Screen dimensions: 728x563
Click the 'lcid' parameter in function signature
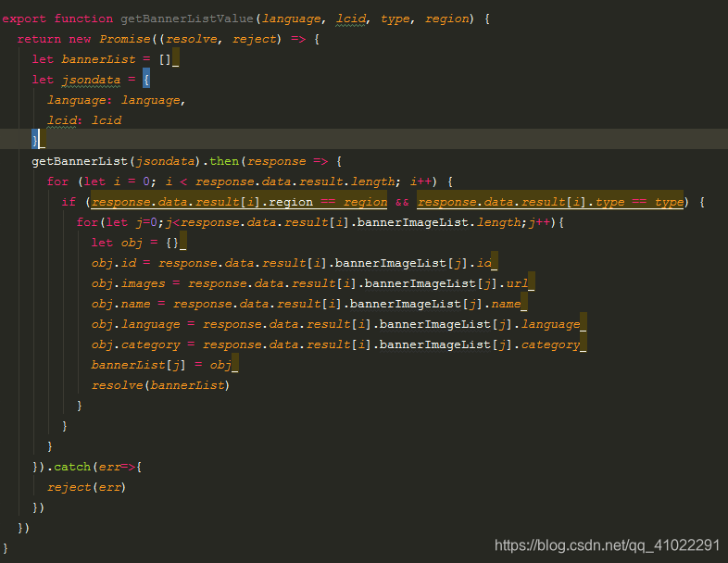coord(350,19)
